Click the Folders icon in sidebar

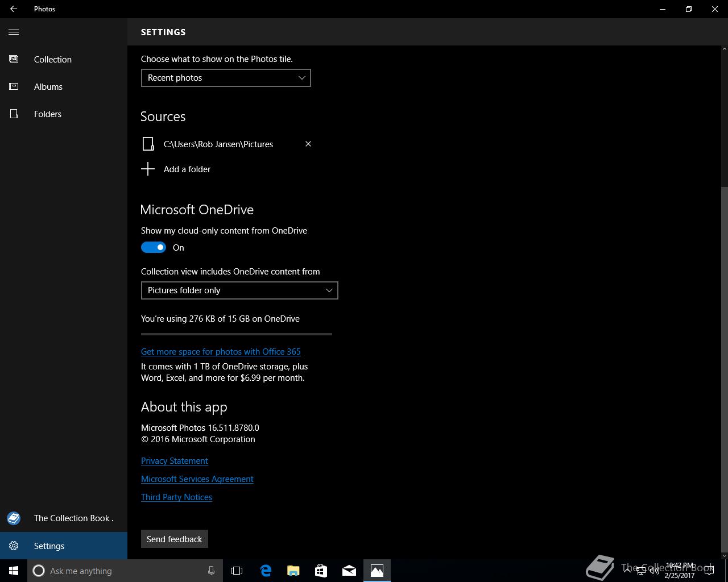14,114
